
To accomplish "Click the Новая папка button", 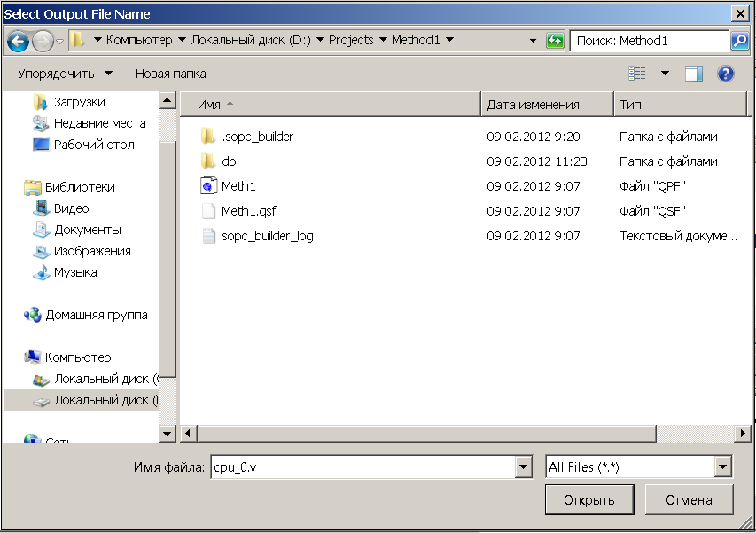I will pos(171,74).
